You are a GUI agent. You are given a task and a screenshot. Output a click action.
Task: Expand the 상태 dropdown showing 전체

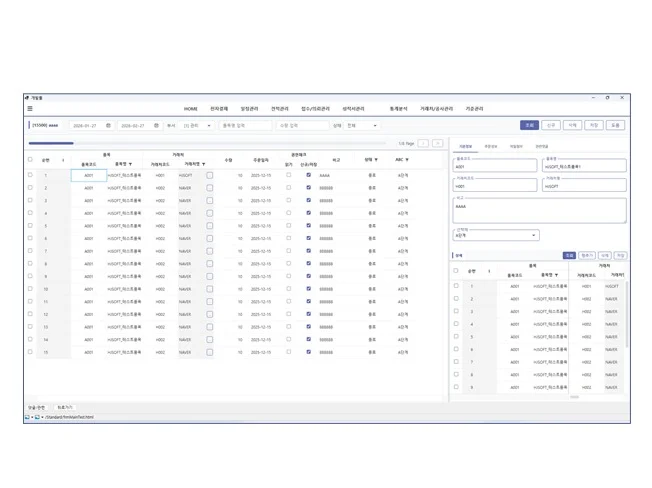click(x=361, y=126)
